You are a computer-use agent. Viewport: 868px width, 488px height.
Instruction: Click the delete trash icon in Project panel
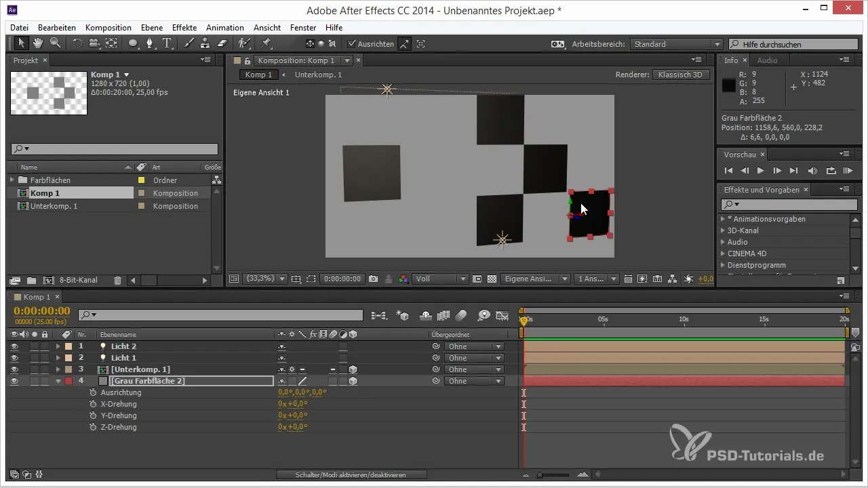click(x=117, y=280)
